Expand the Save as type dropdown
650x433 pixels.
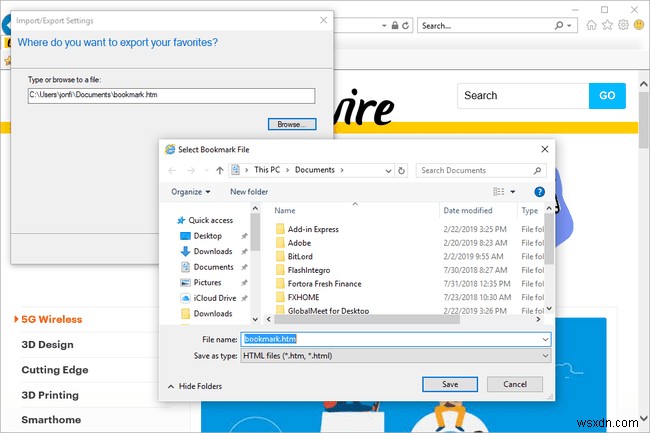click(545, 356)
